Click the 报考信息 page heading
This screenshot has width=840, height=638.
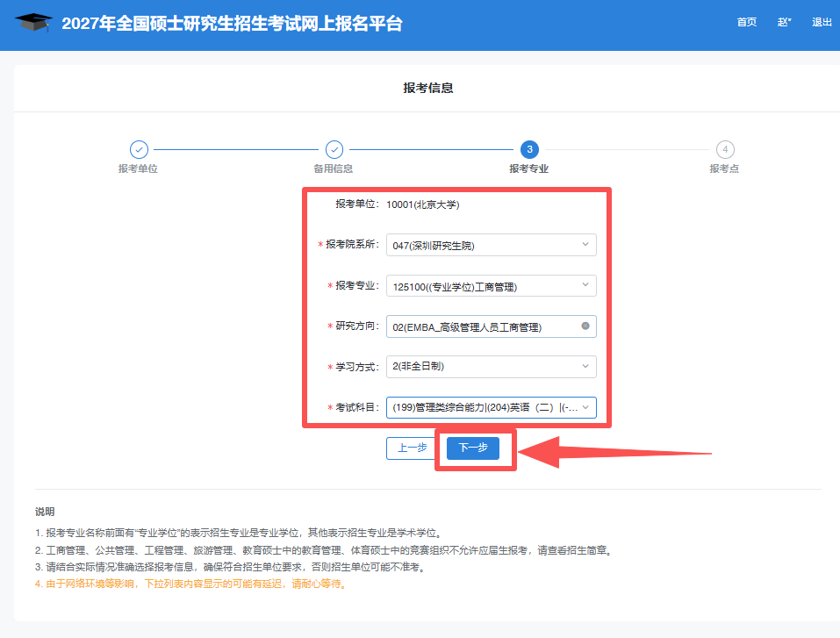coord(428,88)
